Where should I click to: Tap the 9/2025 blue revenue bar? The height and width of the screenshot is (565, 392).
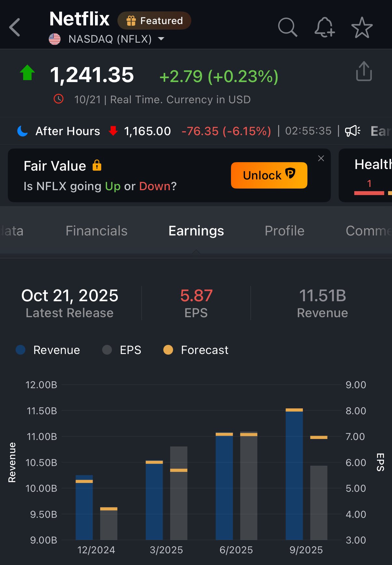[x=294, y=475]
